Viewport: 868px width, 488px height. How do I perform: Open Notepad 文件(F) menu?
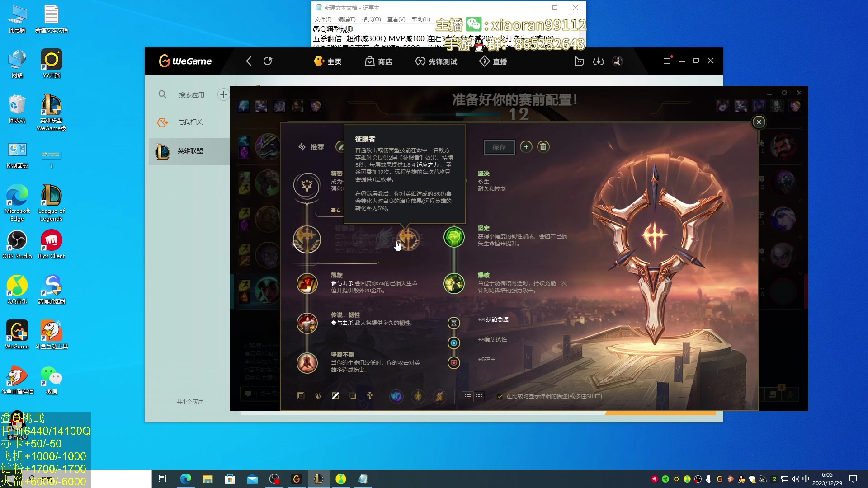point(323,19)
